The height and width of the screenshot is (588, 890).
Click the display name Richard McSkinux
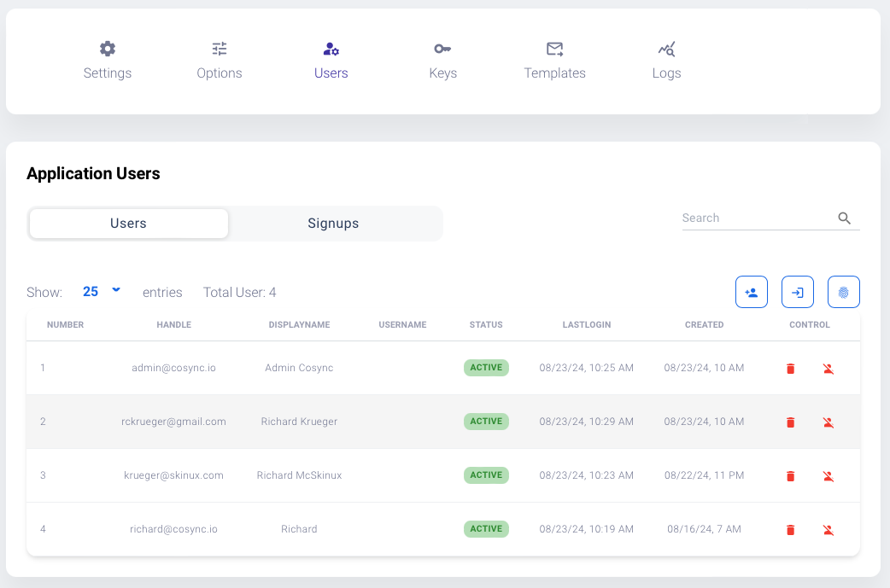(299, 475)
